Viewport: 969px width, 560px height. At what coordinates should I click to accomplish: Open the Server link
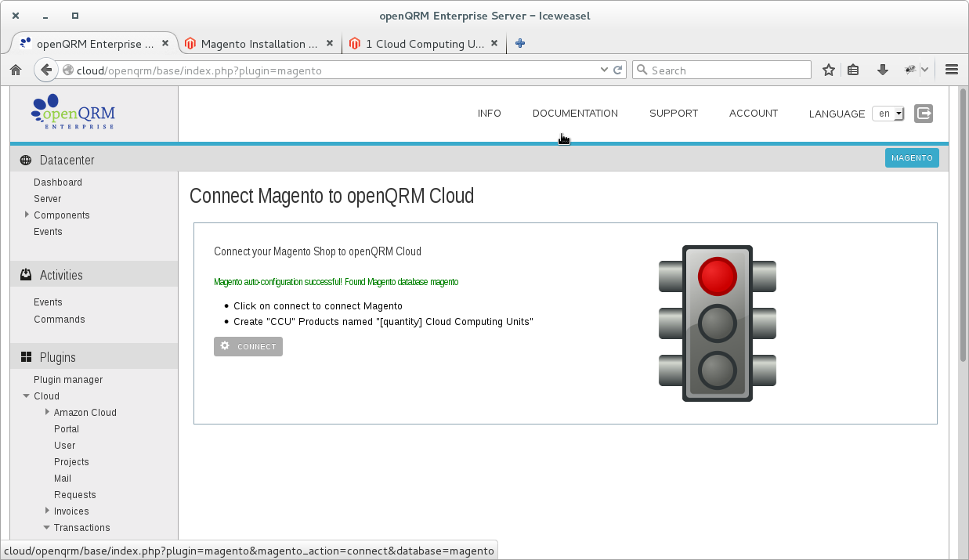point(48,199)
